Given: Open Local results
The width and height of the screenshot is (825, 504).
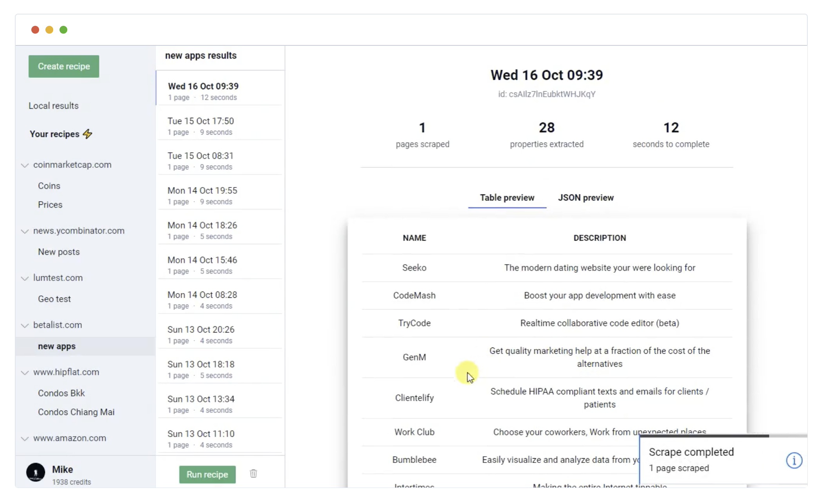Looking at the screenshot, I should pyautogui.click(x=54, y=106).
